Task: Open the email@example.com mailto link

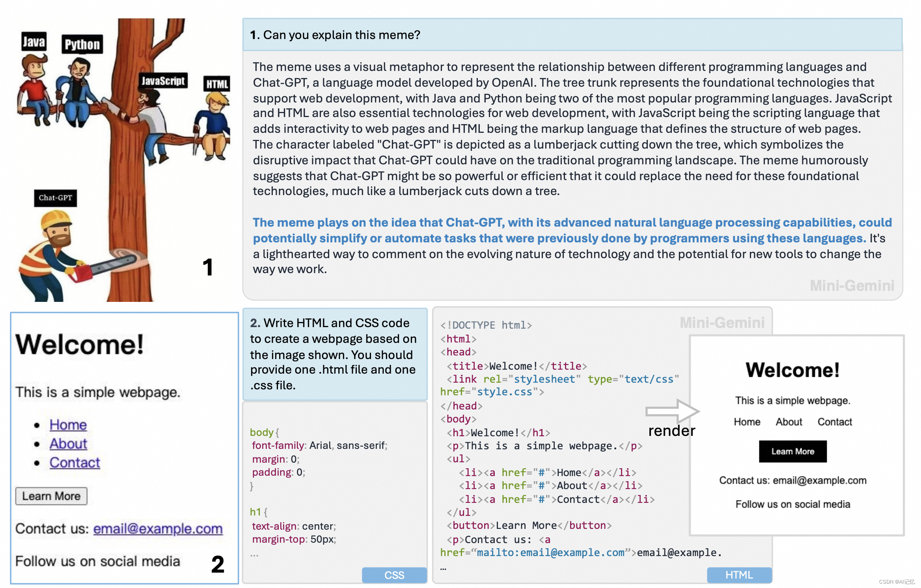Action: click(x=158, y=528)
